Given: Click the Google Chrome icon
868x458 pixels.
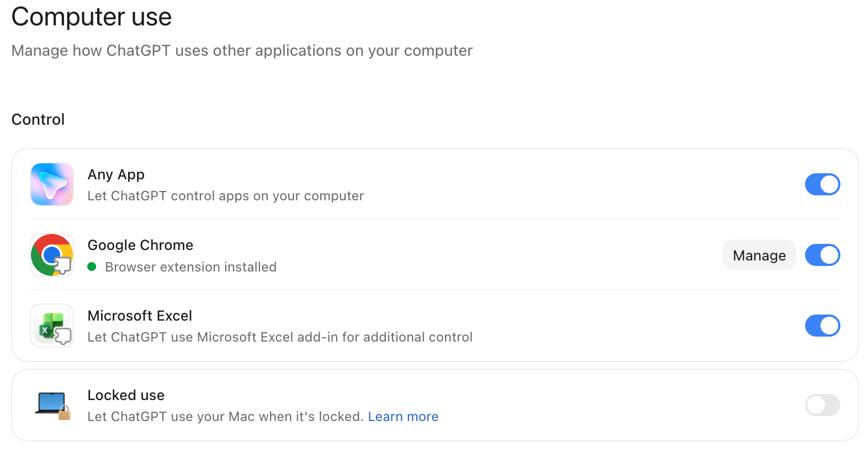Looking at the screenshot, I should coord(52,255).
